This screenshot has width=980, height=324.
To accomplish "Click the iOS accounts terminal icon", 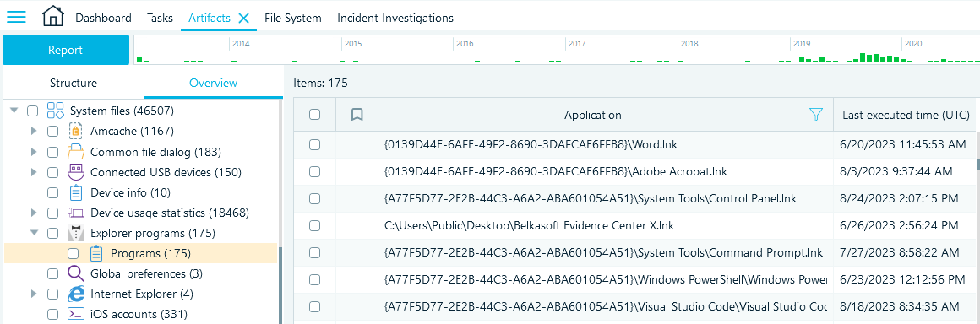I will tap(75, 314).
